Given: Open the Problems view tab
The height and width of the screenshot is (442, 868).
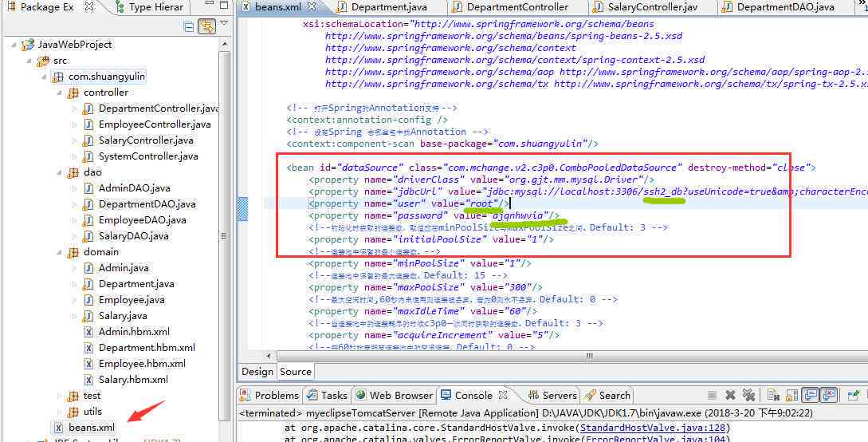Looking at the screenshot, I should pos(270,396).
